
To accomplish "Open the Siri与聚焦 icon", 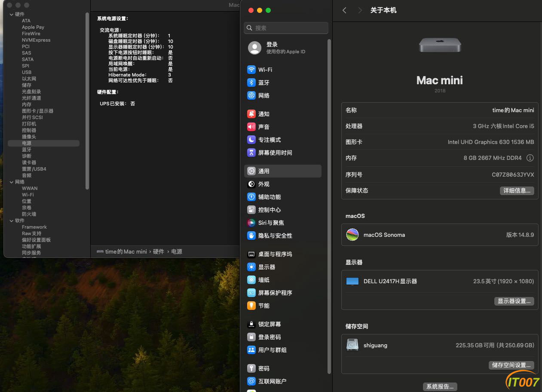I will coord(251,223).
